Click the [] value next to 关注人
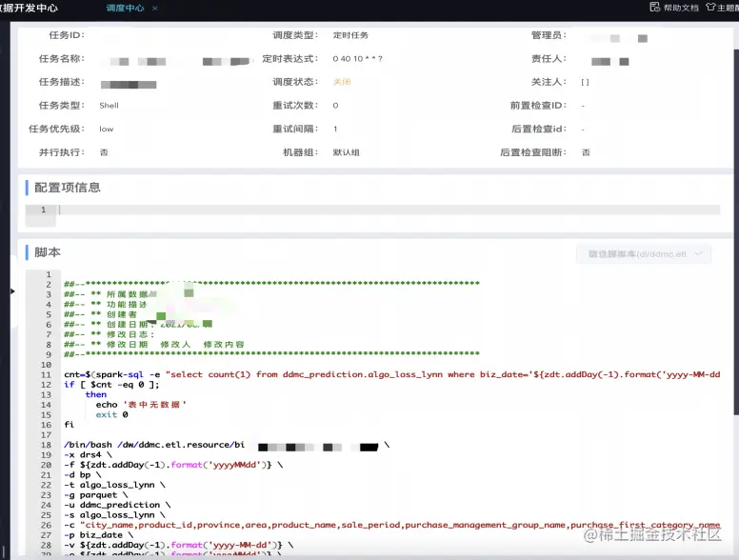 tap(585, 82)
